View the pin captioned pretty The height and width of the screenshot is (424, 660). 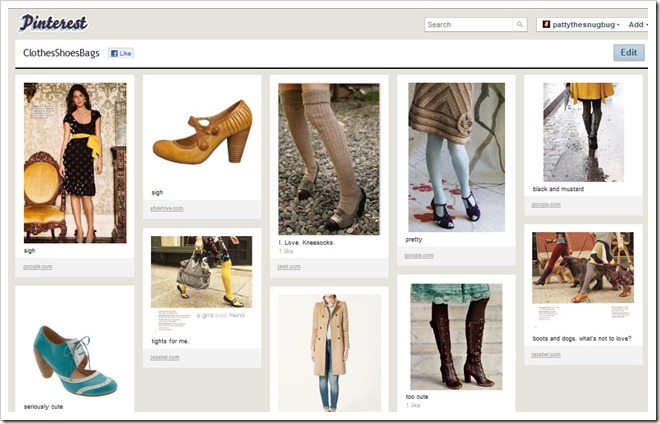tap(456, 157)
